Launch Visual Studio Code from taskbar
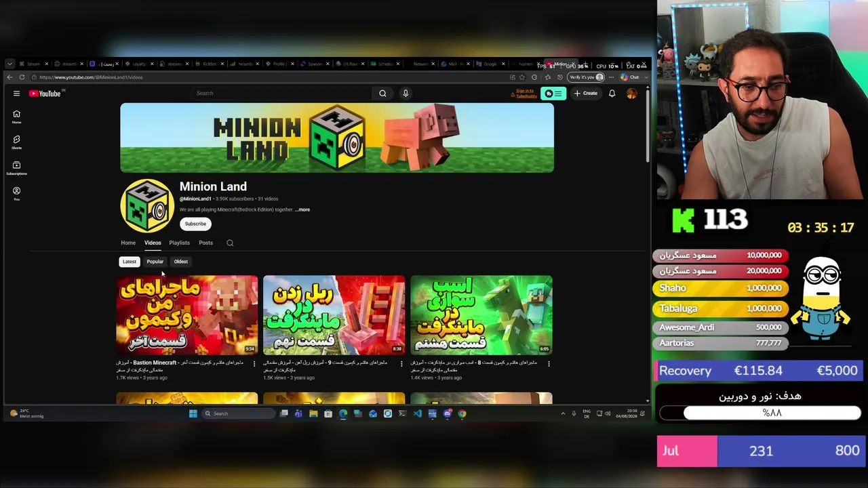 (417, 413)
